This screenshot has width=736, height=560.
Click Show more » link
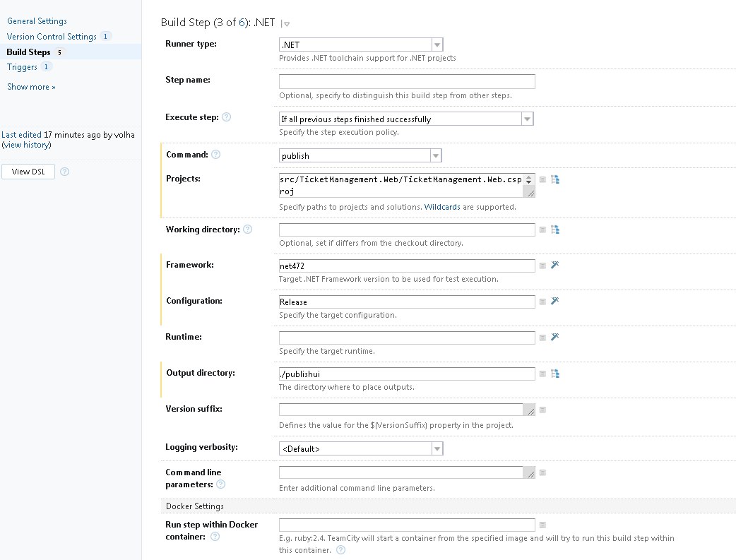click(x=32, y=87)
